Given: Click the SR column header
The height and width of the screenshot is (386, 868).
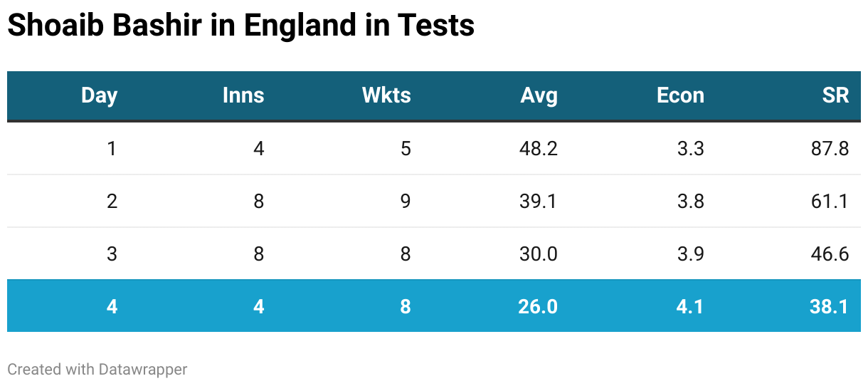Looking at the screenshot, I should pyautogui.click(x=835, y=95).
